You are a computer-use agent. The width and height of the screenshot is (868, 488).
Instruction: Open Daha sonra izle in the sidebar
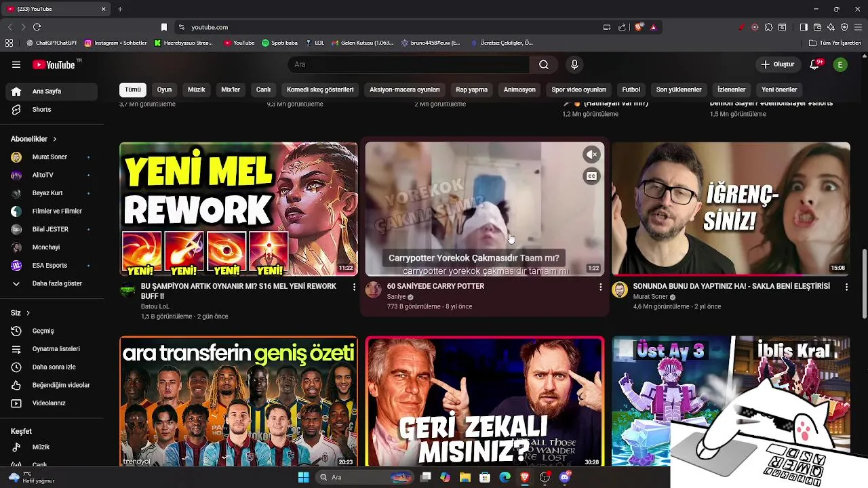(x=52, y=367)
